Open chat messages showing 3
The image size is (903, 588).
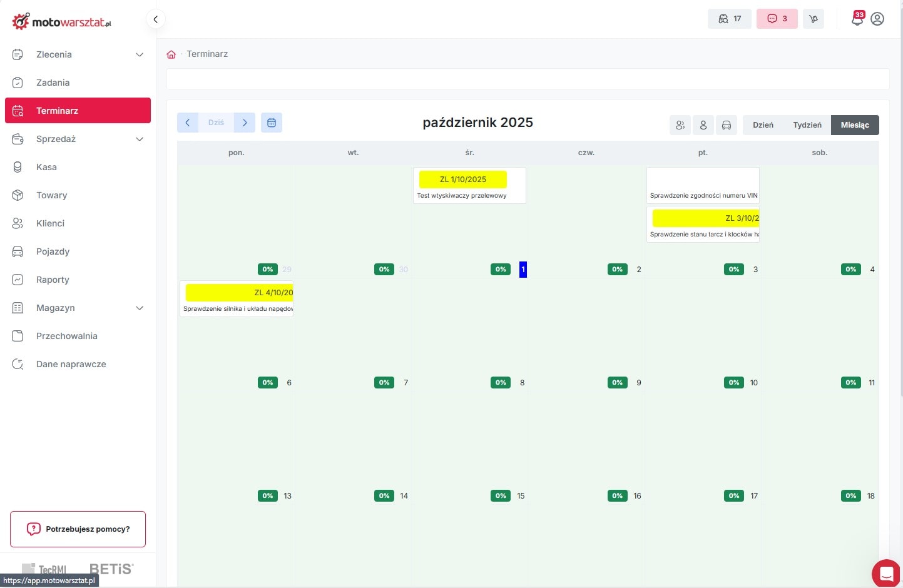click(777, 19)
